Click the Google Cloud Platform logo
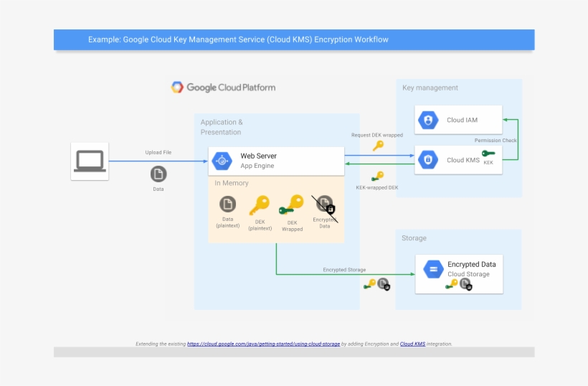588x386 pixels. [x=223, y=88]
